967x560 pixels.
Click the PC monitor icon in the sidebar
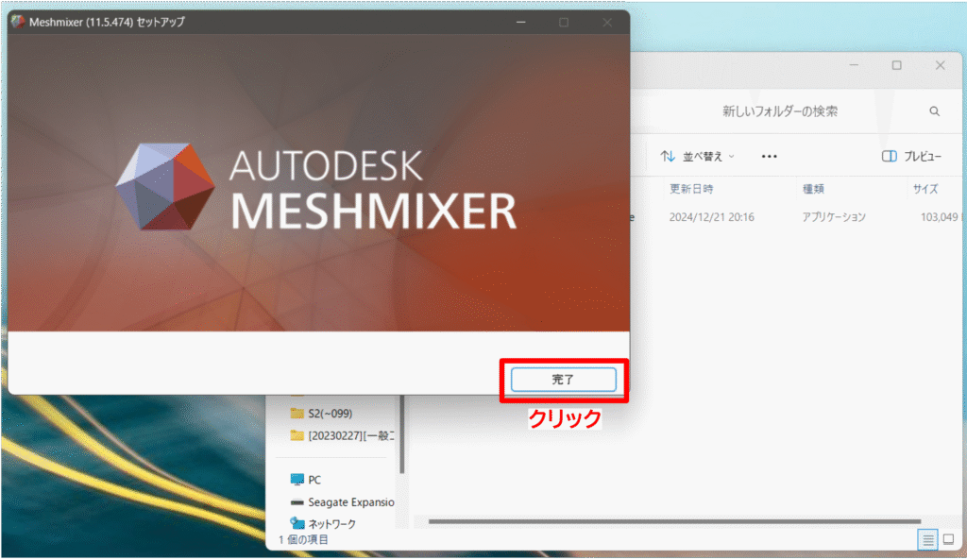[x=297, y=479]
